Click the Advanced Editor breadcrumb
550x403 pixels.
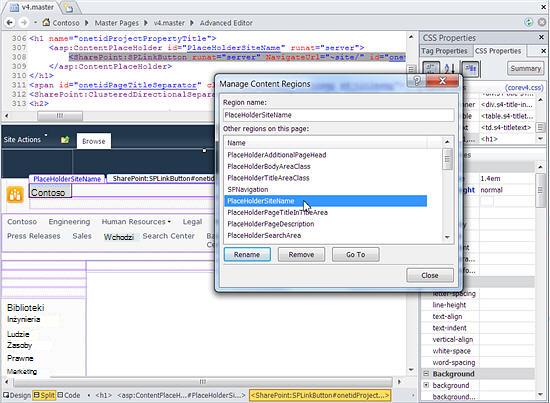pyautogui.click(x=226, y=23)
